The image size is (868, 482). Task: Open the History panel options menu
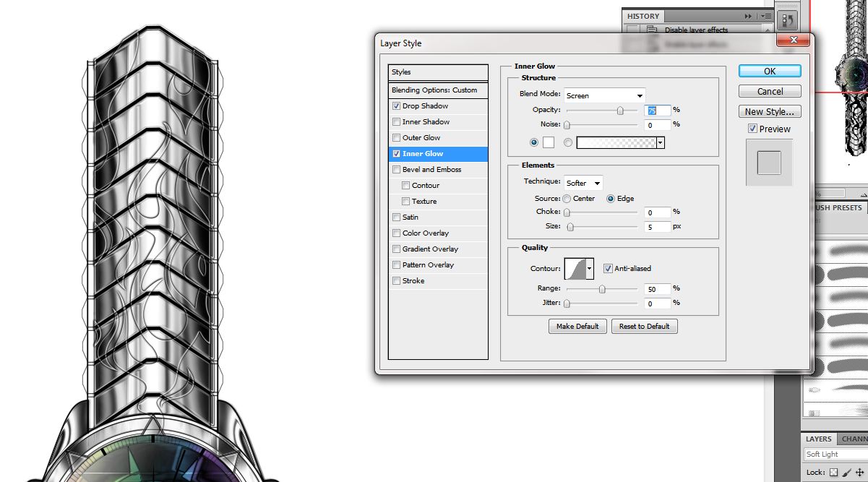766,16
